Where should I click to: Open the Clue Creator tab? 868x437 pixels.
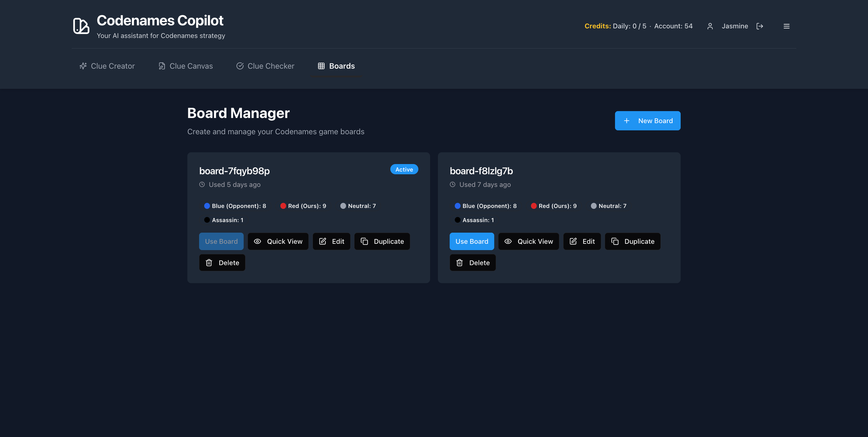[107, 66]
